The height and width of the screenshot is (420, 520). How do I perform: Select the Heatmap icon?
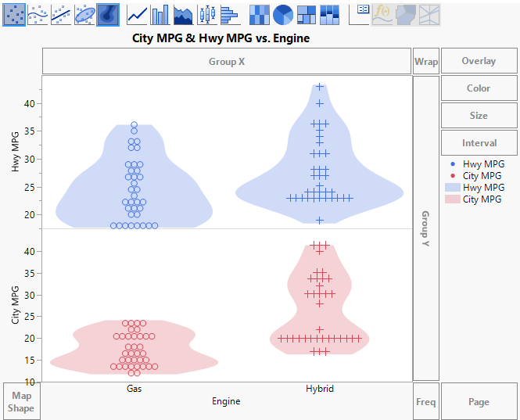(x=260, y=14)
